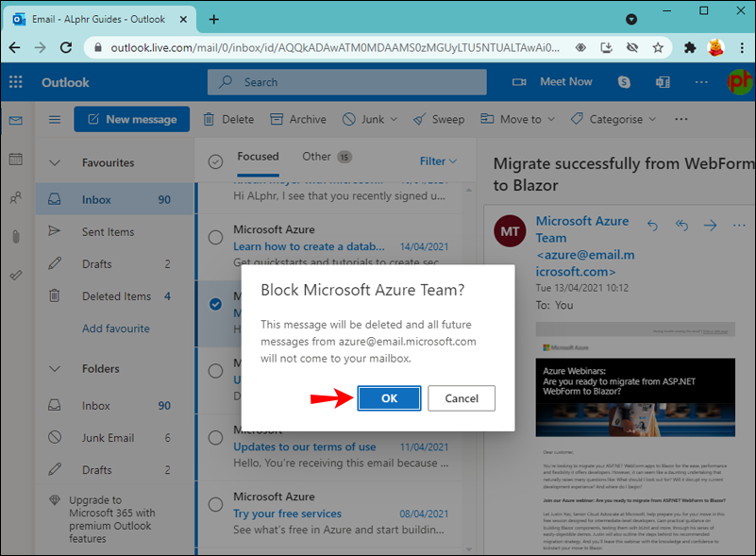The width and height of the screenshot is (756, 556).
Task: Toggle the hamburger navigation pane button
Action: [x=55, y=119]
